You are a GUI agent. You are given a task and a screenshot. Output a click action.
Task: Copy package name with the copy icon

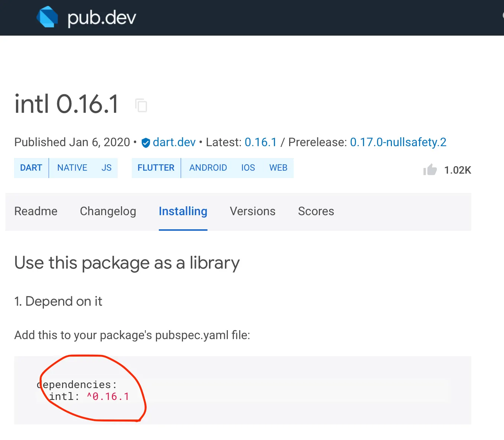click(x=141, y=105)
